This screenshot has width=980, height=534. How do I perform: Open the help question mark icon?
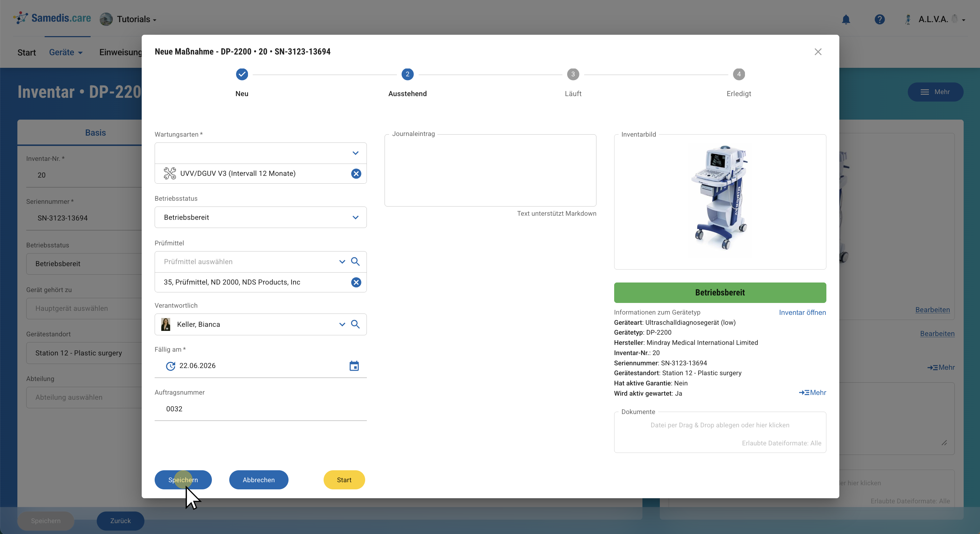[879, 19]
